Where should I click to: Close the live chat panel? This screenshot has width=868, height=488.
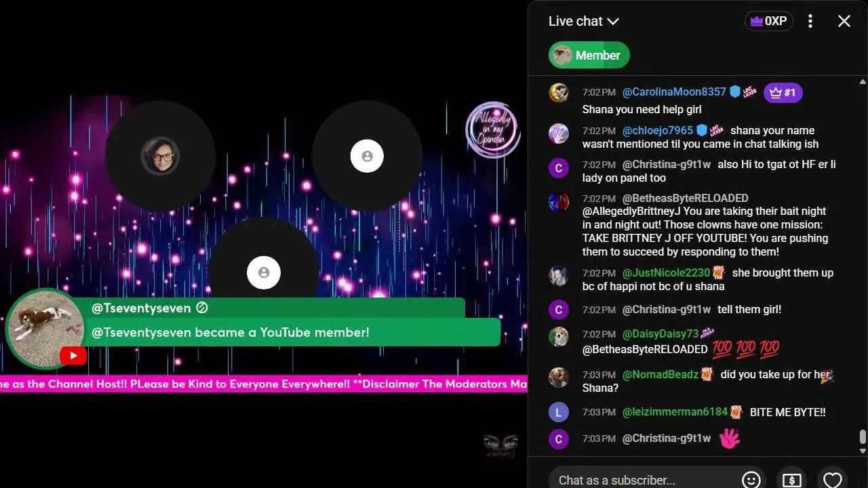click(844, 21)
